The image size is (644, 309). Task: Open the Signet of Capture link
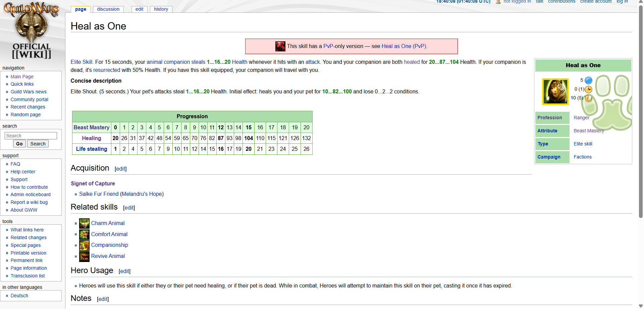click(x=93, y=184)
